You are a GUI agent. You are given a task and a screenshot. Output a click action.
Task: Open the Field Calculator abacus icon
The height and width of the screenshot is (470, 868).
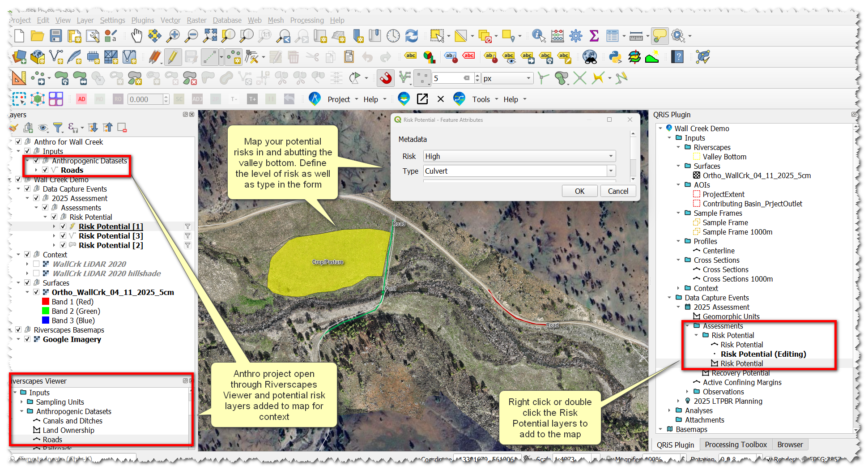557,36
